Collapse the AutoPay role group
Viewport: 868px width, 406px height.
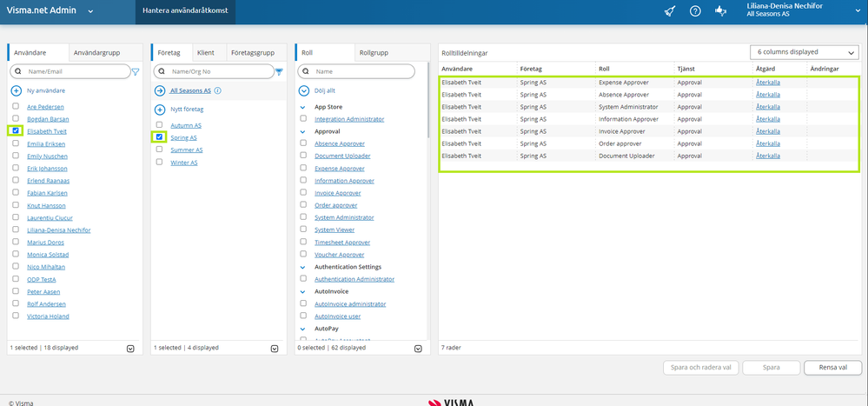point(303,329)
